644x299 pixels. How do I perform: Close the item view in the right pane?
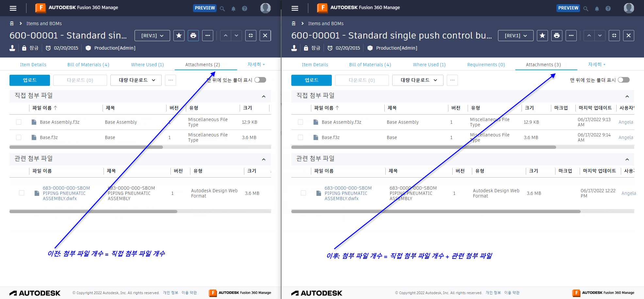pyautogui.click(x=629, y=36)
